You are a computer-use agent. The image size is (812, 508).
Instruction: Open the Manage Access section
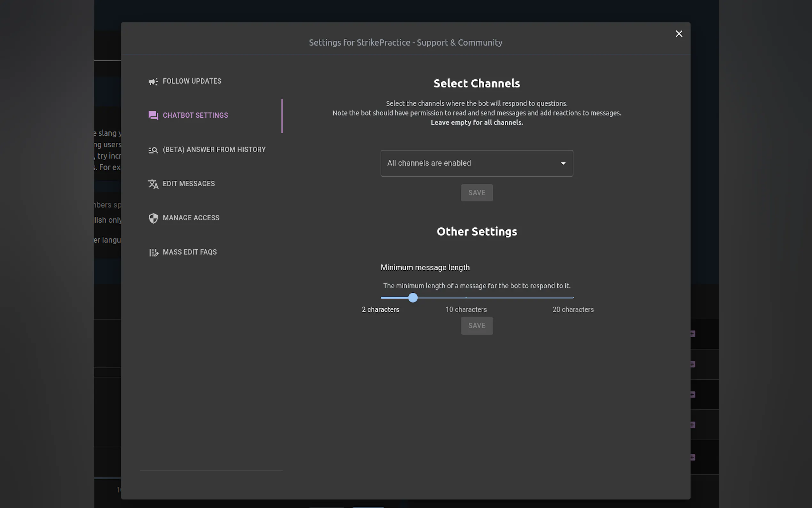click(x=191, y=218)
